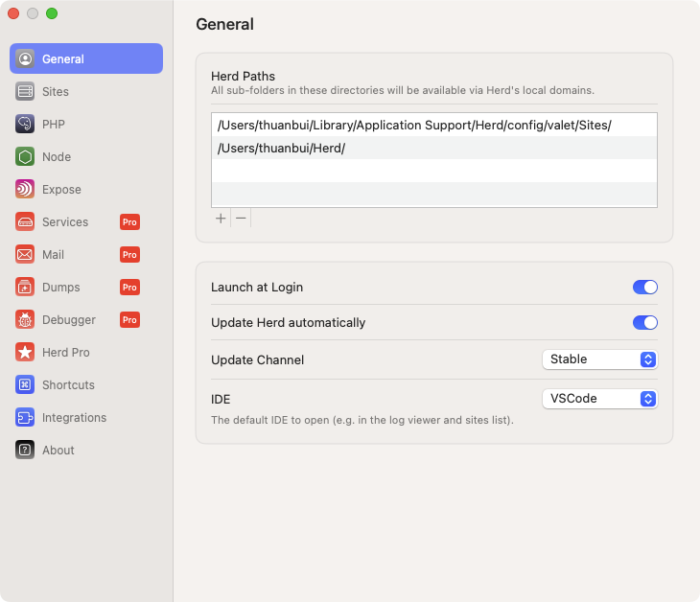Expand the IDE VSCode dropdown

click(x=600, y=399)
